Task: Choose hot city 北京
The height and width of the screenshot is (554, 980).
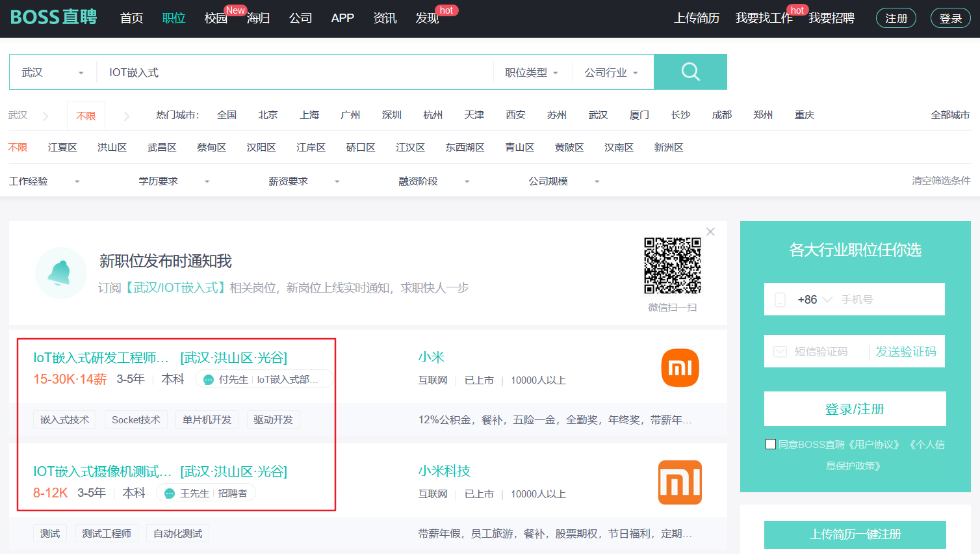Action: [268, 115]
